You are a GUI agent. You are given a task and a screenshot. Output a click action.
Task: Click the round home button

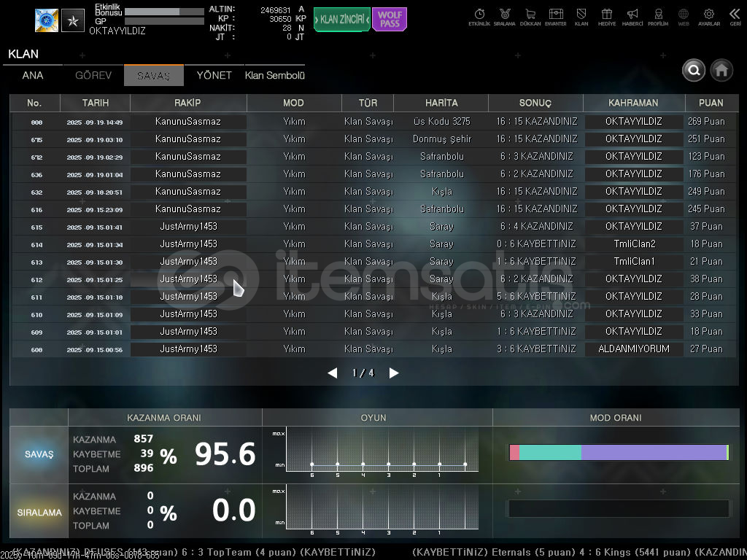(x=721, y=70)
